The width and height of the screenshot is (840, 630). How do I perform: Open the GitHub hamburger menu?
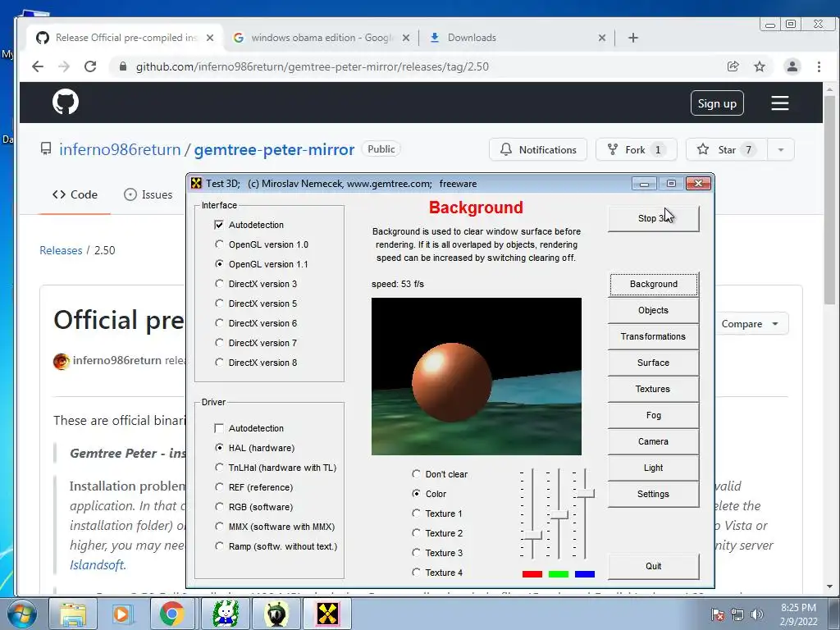(779, 103)
